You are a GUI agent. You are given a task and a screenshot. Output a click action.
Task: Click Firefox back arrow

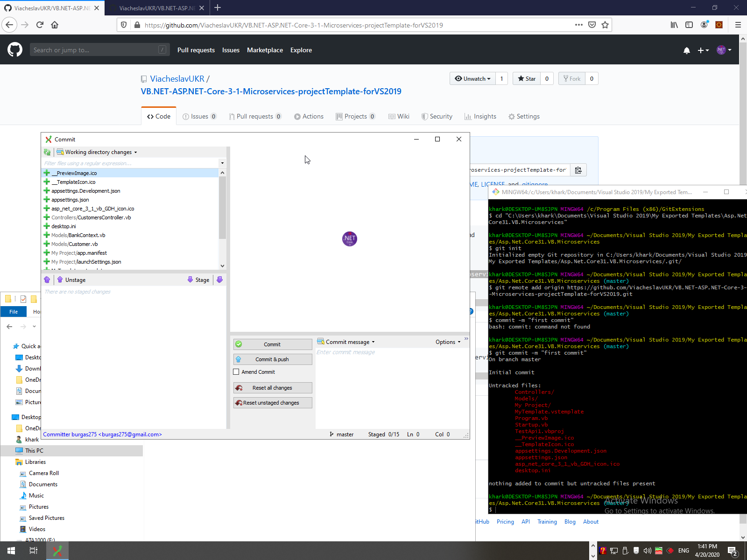pyautogui.click(x=9, y=25)
